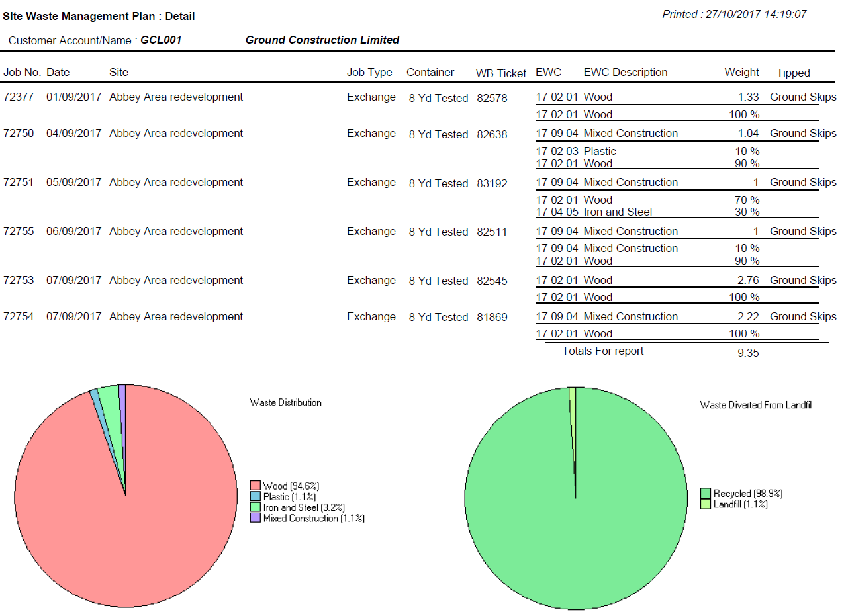Select the Tipped column header
844x616 pixels.
click(793, 73)
